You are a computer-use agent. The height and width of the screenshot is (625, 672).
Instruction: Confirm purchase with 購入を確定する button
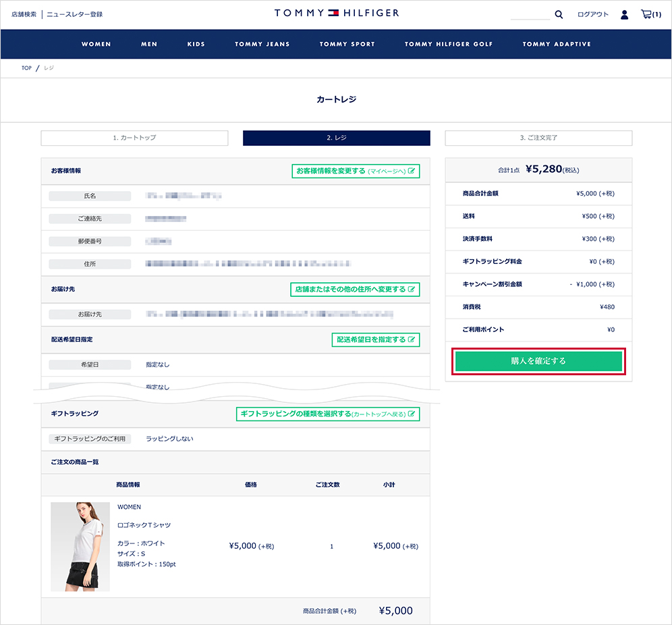click(x=538, y=361)
